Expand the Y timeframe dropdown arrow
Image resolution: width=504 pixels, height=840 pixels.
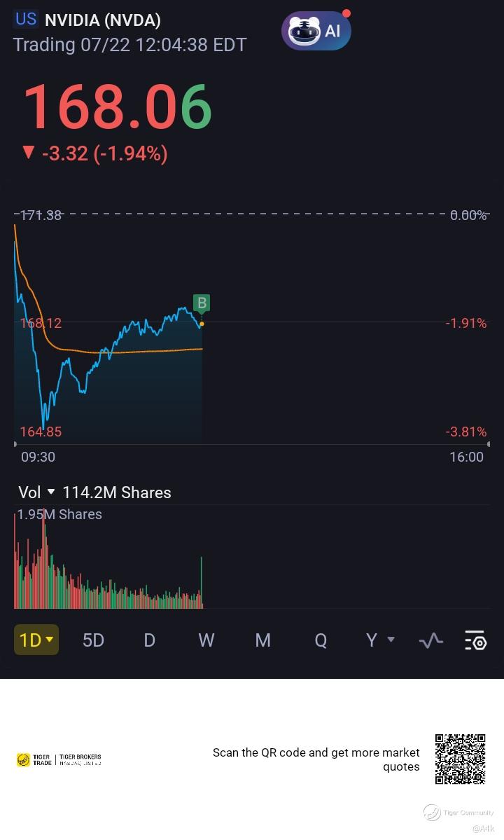coord(391,639)
